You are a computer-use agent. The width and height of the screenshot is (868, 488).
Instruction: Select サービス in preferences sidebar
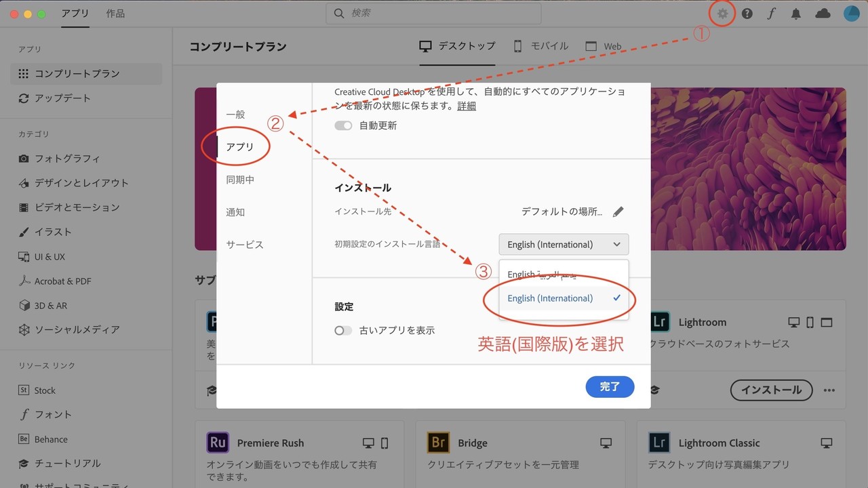(245, 245)
